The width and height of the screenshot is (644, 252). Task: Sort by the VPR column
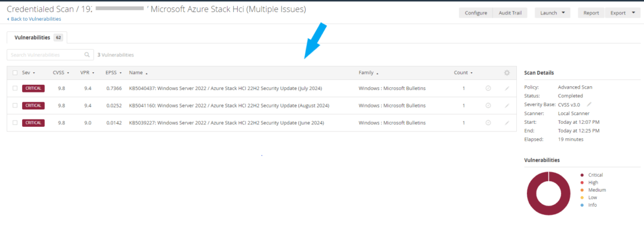[x=87, y=73]
